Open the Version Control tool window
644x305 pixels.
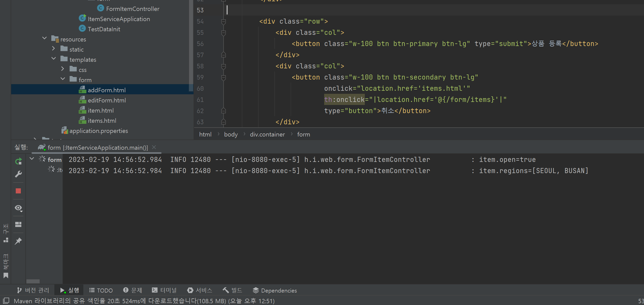(x=33, y=290)
